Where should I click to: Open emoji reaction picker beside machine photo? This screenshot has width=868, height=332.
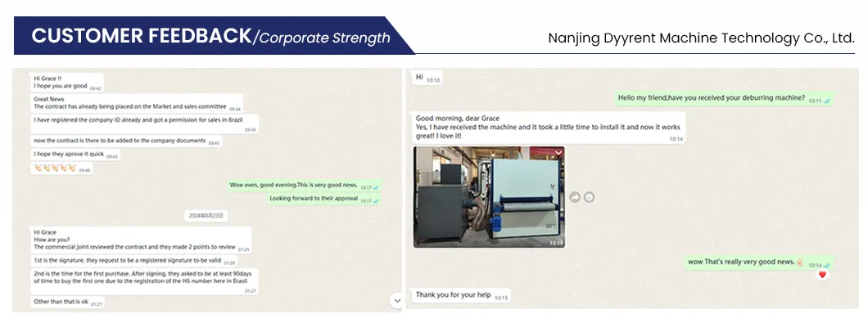coord(588,197)
